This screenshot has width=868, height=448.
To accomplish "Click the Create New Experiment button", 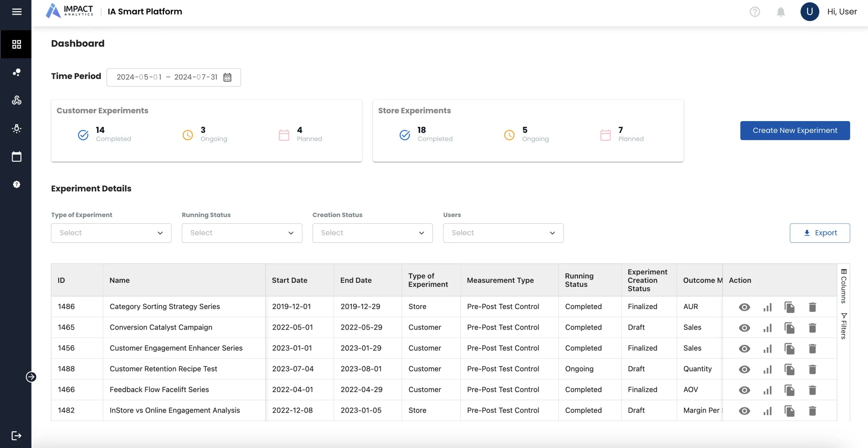I will coord(795,131).
